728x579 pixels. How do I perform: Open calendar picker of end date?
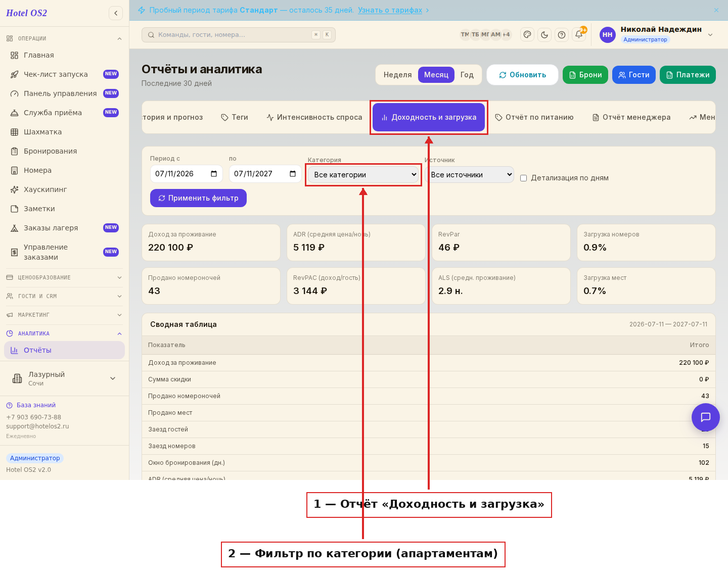(x=293, y=174)
